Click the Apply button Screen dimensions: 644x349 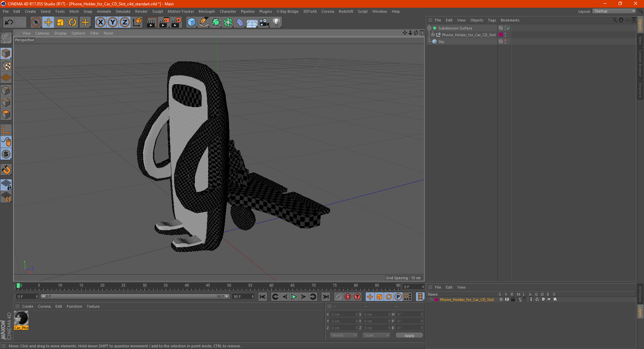[409, 336]
